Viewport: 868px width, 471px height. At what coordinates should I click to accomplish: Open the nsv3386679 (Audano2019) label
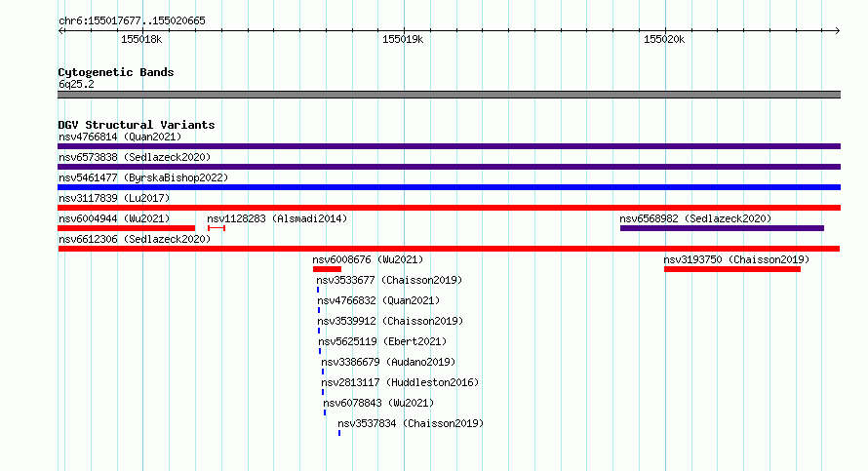click(x=388, y=362)
